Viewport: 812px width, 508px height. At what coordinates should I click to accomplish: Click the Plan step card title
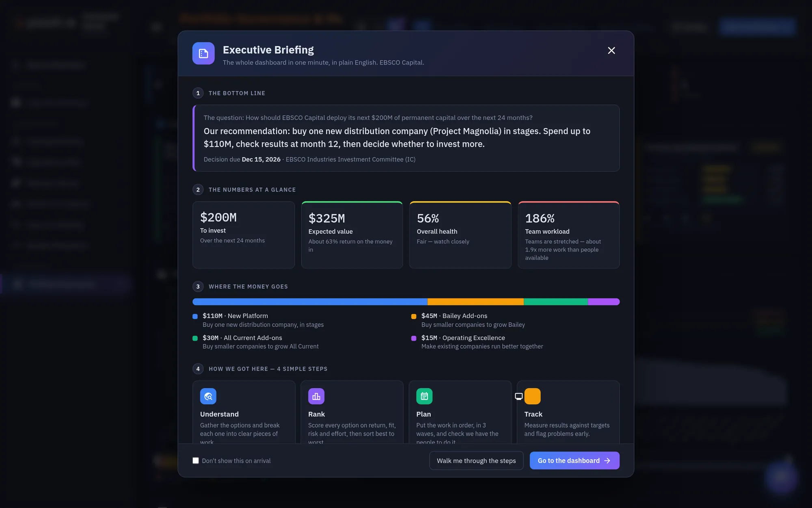[x=423, y=414]
